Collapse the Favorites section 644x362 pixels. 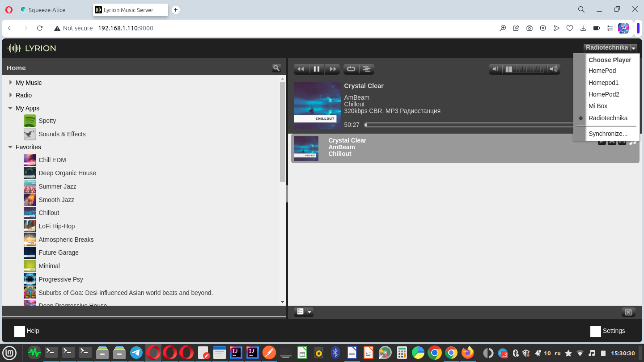[x=10, y=147]
